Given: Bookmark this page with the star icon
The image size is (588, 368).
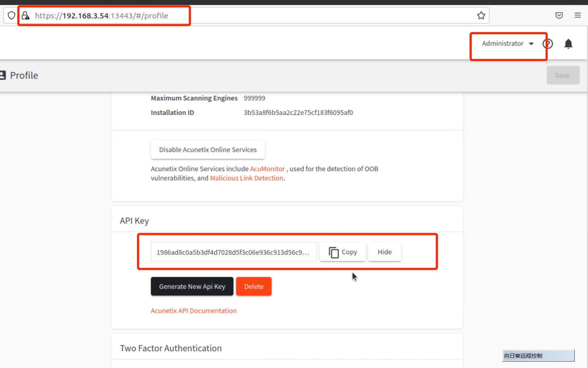Looking at the screenshot, I should [x=481, y=15].
